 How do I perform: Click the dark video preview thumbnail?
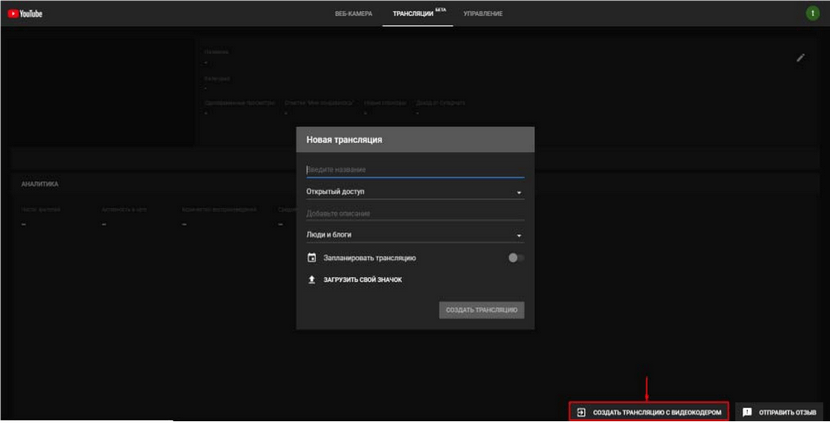[x=102, y=92]
